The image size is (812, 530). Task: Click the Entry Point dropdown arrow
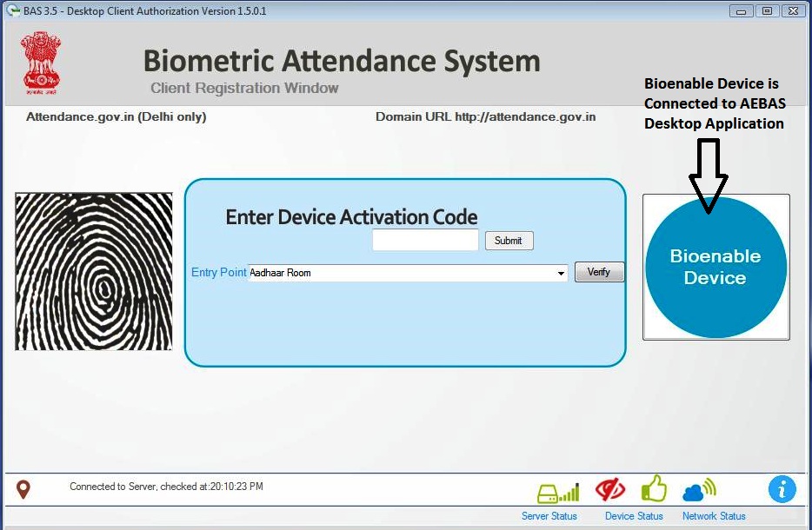562,272
